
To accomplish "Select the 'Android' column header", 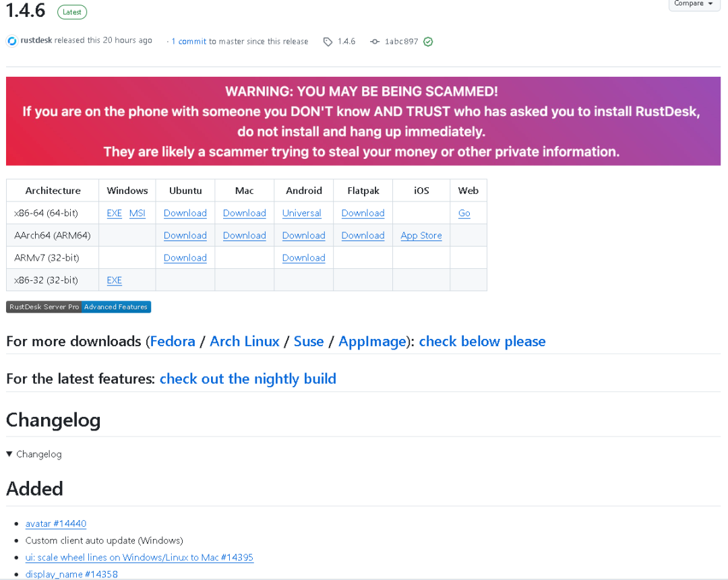I will [x=303, y=191].
